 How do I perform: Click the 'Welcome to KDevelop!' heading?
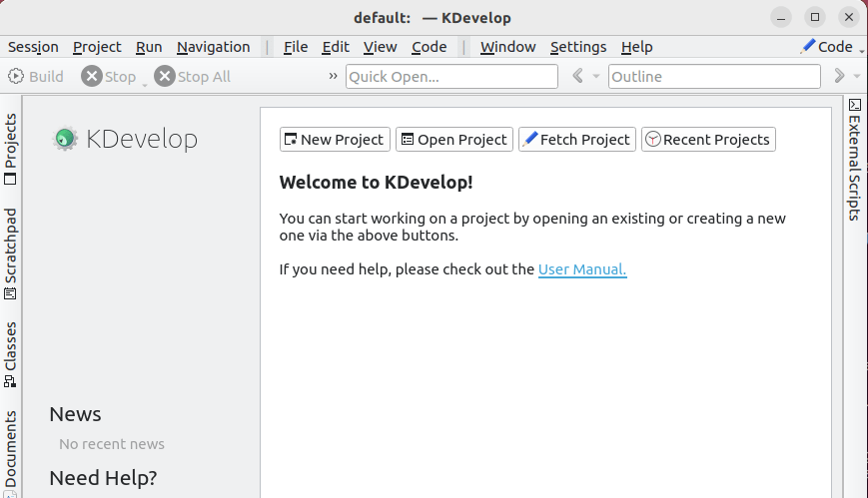click(x=376, y=183)
